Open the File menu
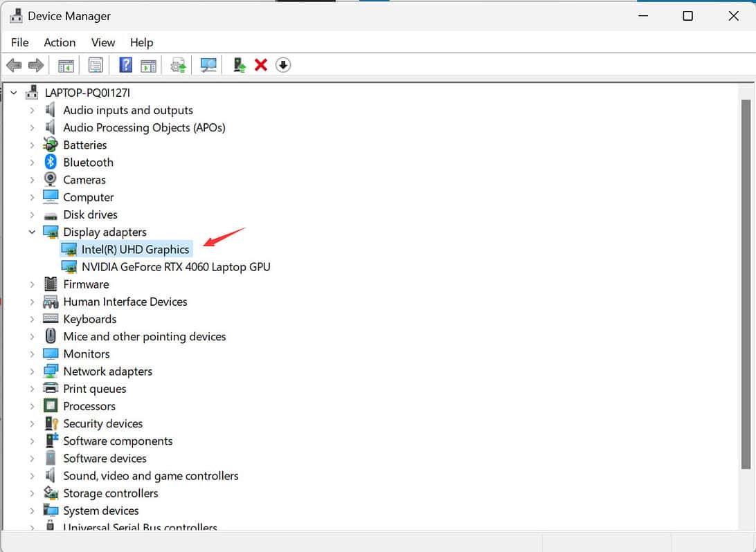Viewport: 756px width, 552px height. (x=20, y=42)
